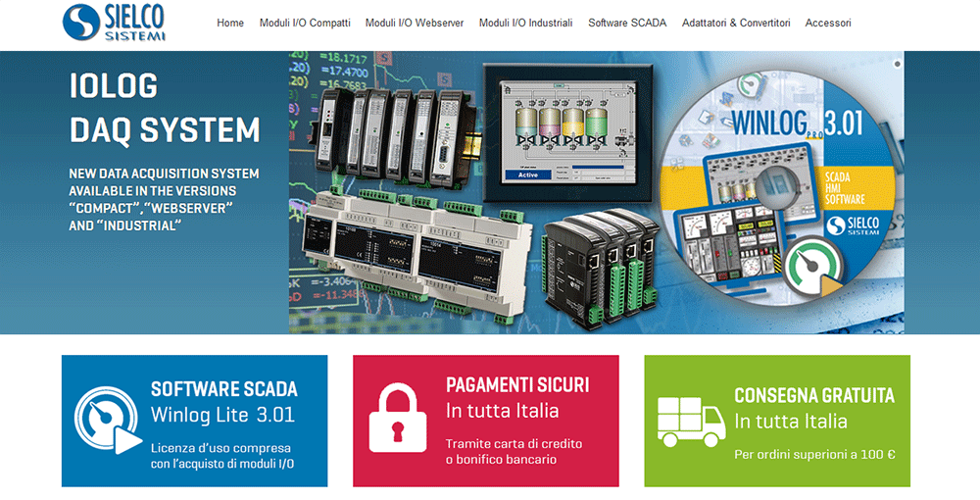980x500 pixels.
Task: Select Adattatori & Convertitori menu
Action: point(736,23)
